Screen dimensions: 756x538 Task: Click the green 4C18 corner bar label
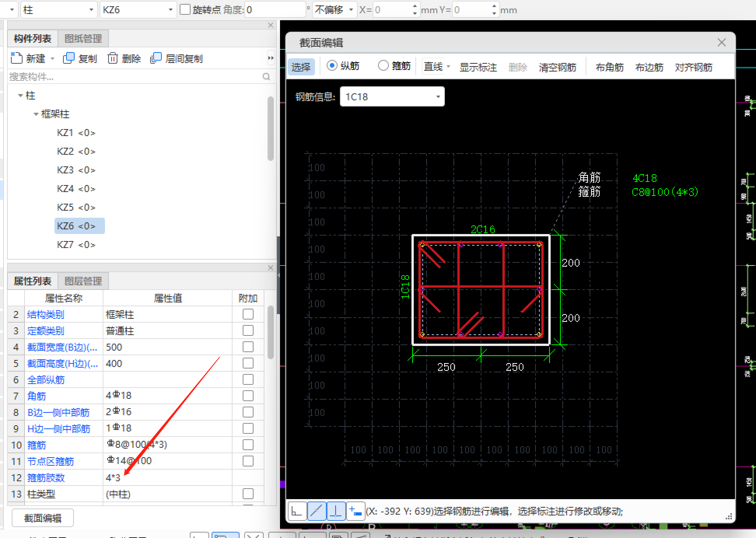coord(644,178)
